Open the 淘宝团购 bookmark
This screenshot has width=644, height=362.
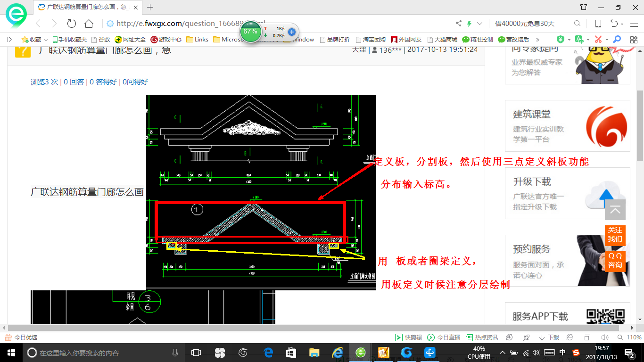[x=371, y=40]
